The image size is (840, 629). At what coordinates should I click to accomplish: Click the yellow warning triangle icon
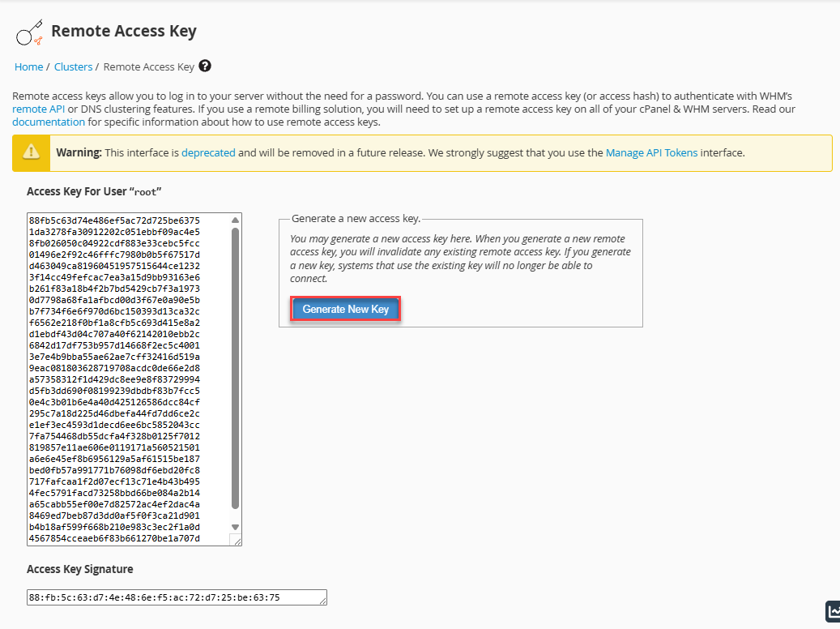click(32, 152)
